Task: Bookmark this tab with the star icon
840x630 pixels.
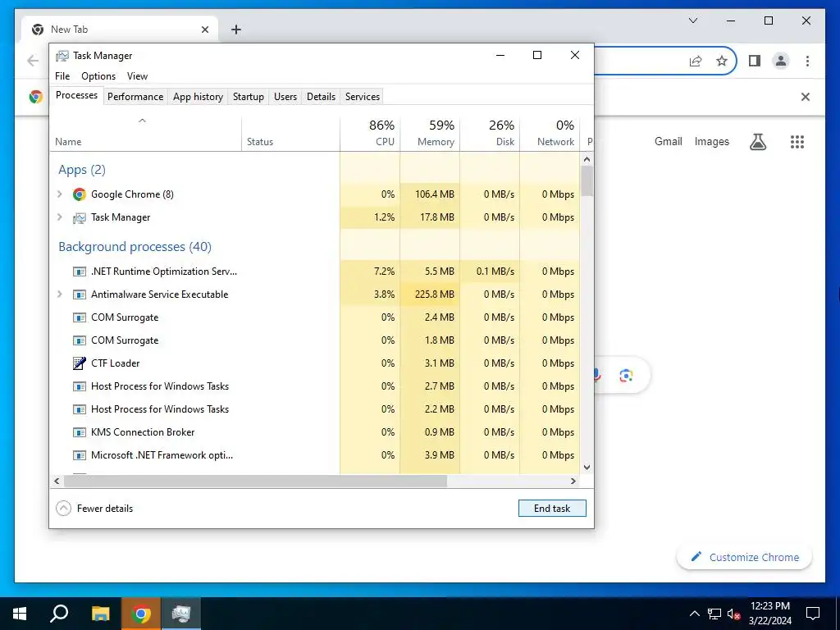Action: tap(722, 61)
